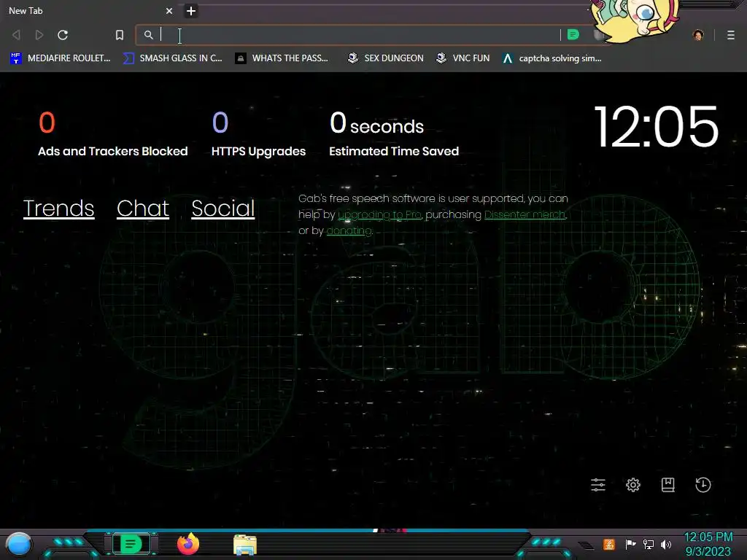Open the browser hamburger menu

click(x=731, y=35)
